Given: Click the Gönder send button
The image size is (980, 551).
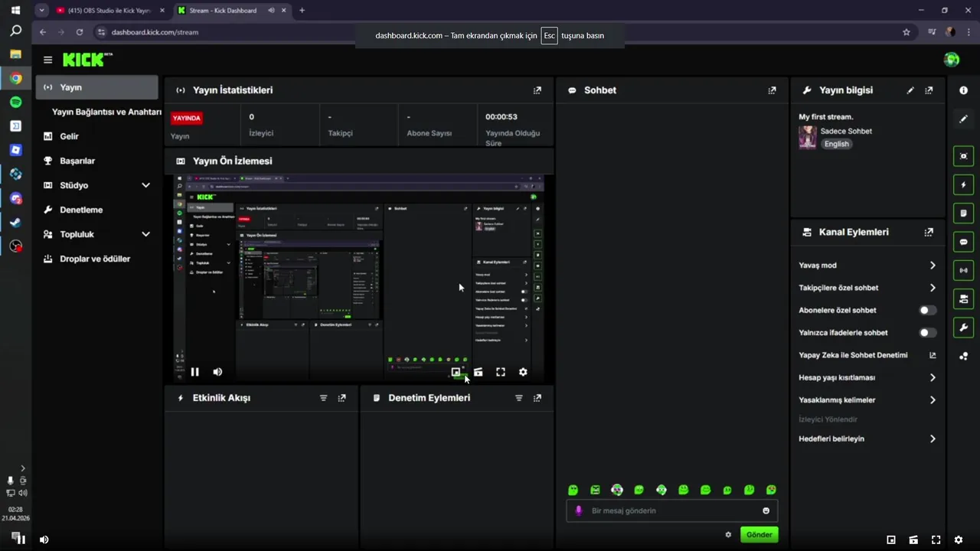Looking at the screenshot, I should (759, 535).
